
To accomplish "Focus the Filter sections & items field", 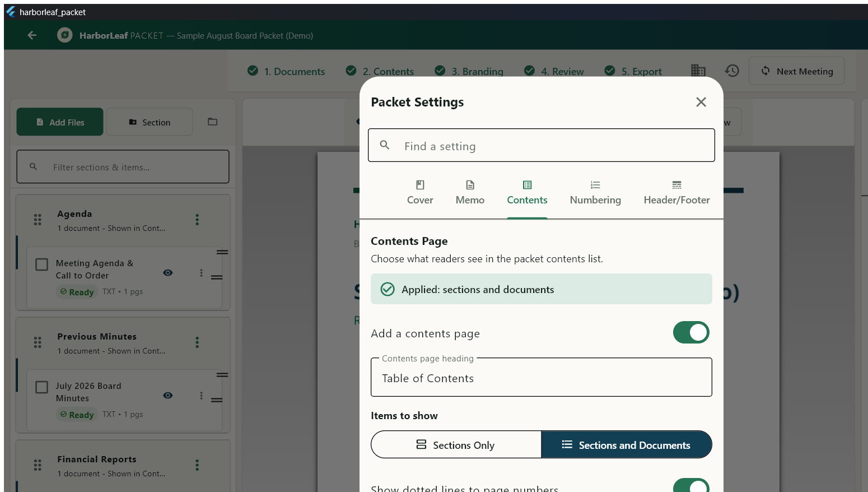I will click(x=123, y=166).
